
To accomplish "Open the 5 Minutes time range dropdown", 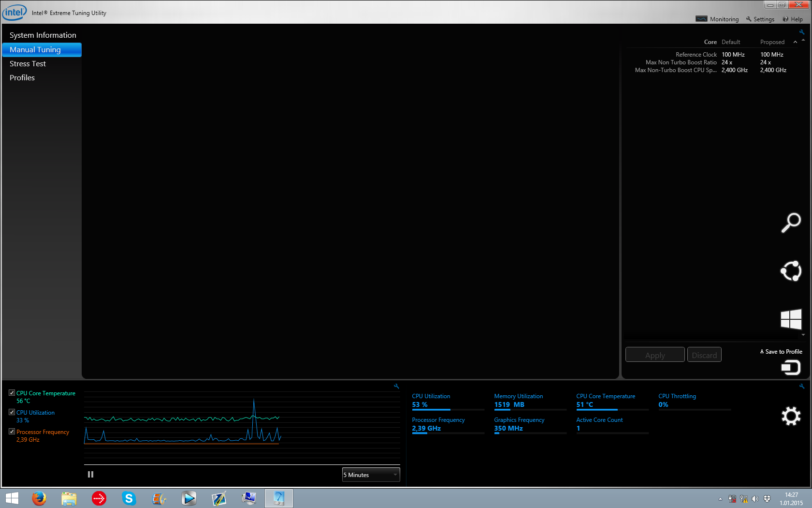I will 371,475.
